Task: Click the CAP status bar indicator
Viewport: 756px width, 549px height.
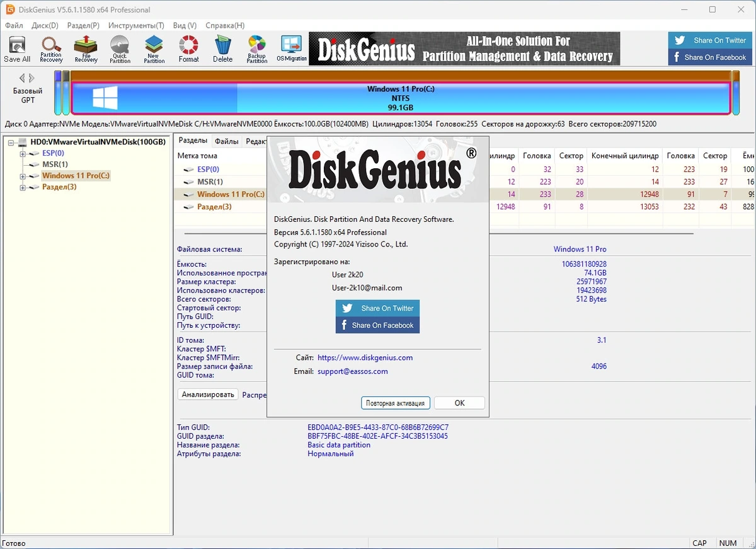Action: pos(699,543)
